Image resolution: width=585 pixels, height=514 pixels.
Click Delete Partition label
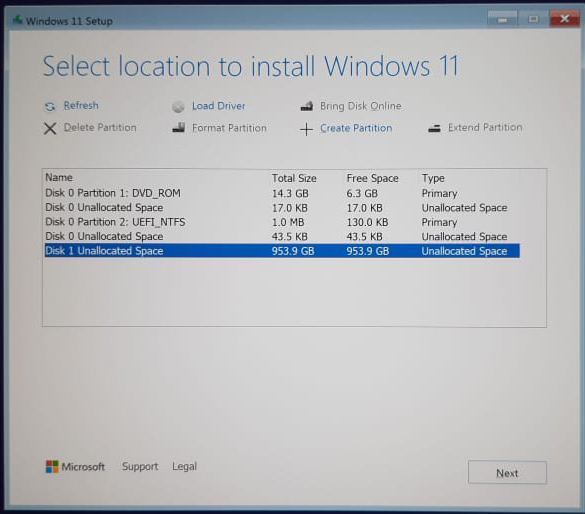tap(100, 128)
